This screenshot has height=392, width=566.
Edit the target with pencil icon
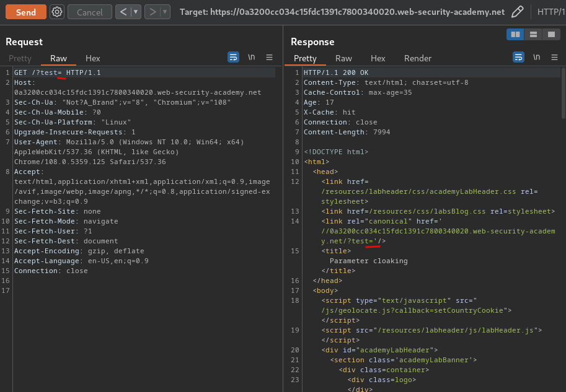click(x=517, y=12)
